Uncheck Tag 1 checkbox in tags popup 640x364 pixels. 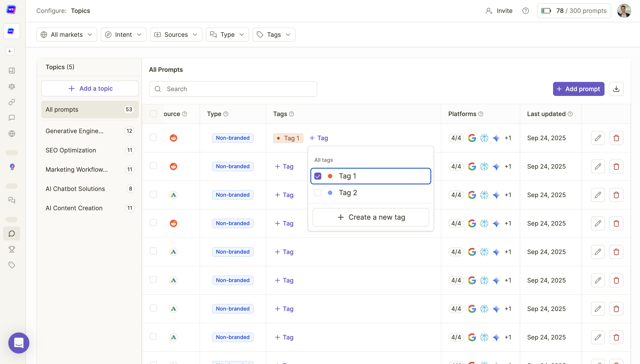[x=318, y=176]
